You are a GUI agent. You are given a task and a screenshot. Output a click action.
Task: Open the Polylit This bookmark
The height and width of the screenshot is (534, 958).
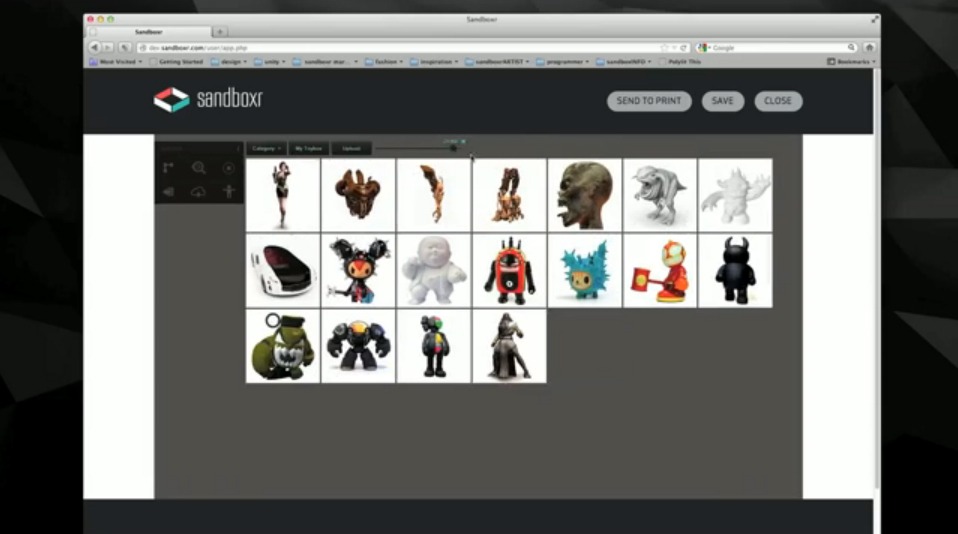pyautogui.click(x=679, y=62)
